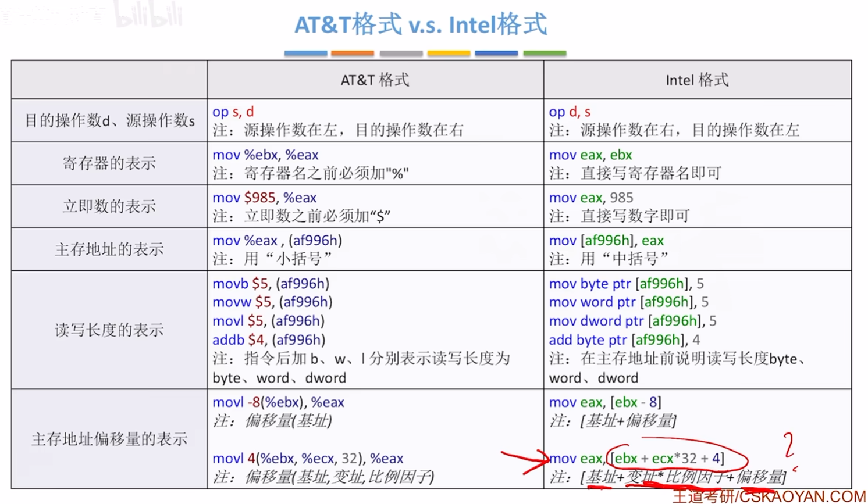Click the note "直接写寄存器名即可"

point(651,173)
